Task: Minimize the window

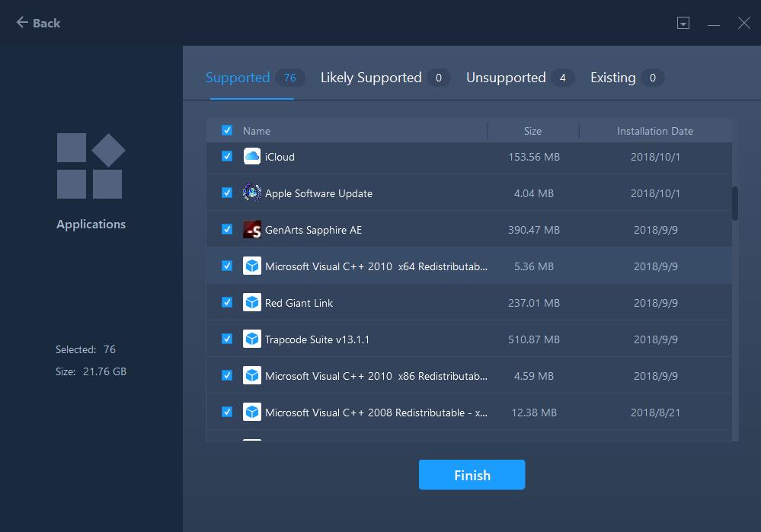Action: (714, 24)
